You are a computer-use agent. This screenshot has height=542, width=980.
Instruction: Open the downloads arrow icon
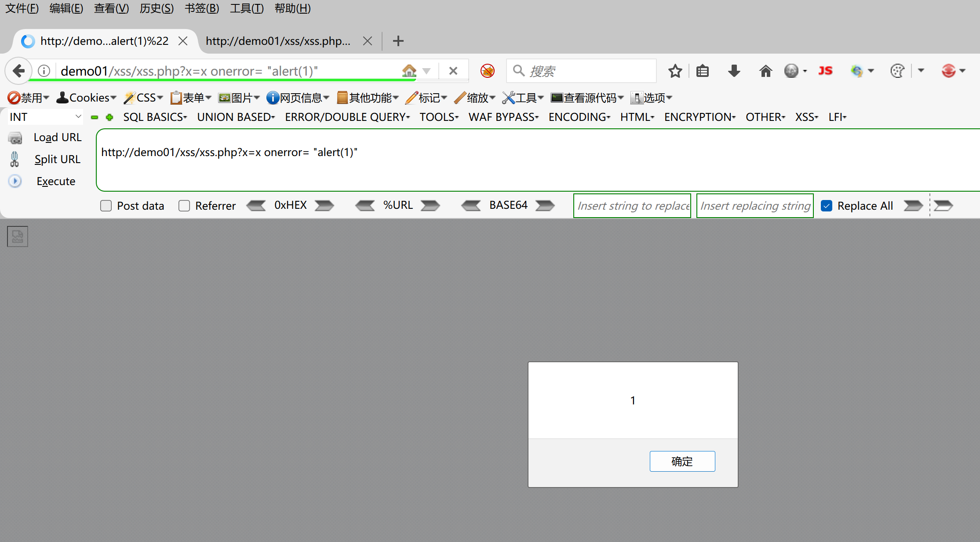(x=734, y=71)
